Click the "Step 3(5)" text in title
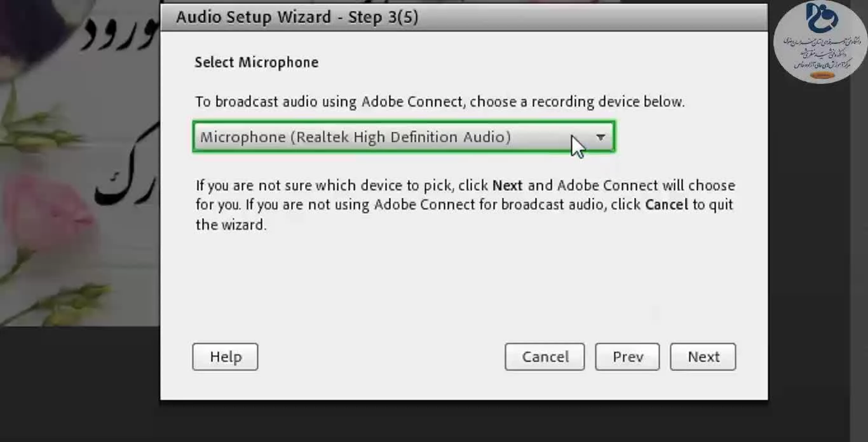 (x=383, y=17)
